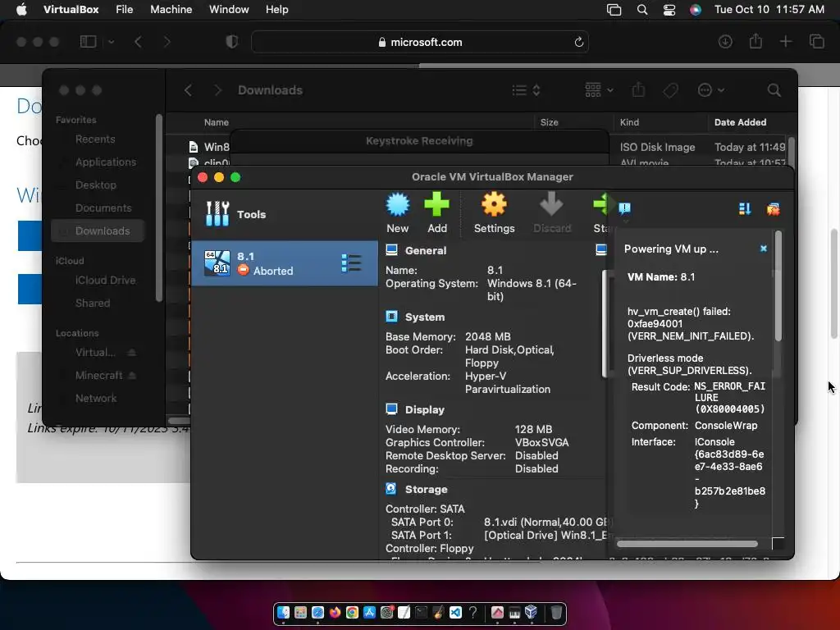The height and width of the screenshot is (630, 840).
Task: Click the 8.1.vdi hard disk entry
Action: 546,522
